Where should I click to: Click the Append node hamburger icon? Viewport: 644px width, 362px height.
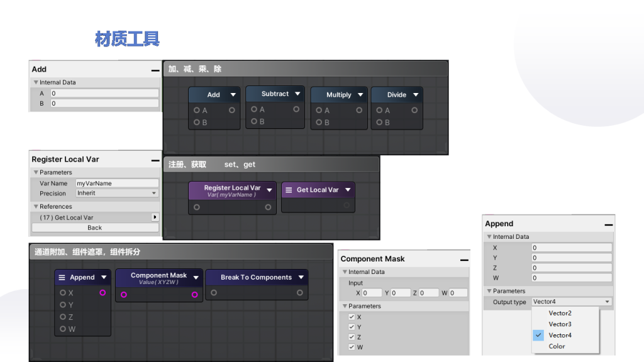click(62, 277)
